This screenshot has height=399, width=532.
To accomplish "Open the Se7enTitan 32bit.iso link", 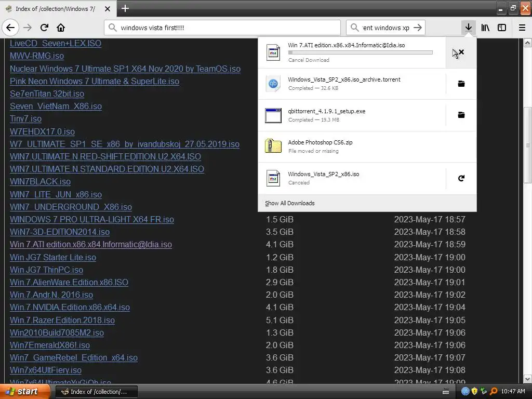I will (47, 94).
